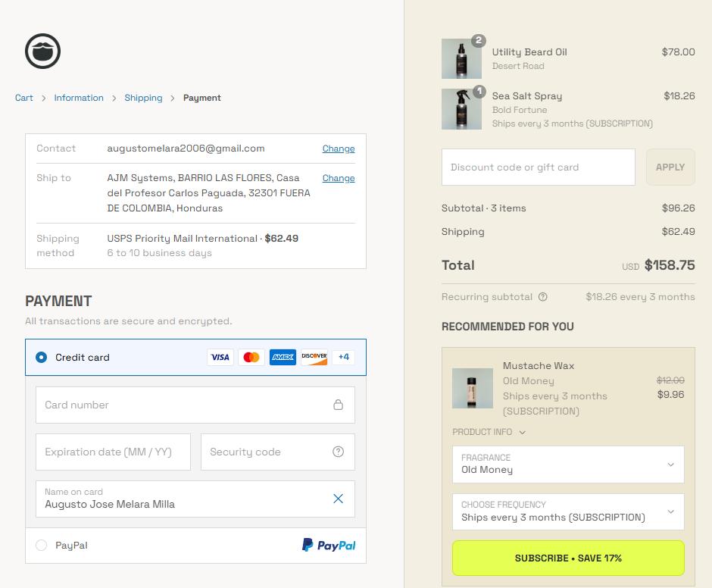
Task: Click the lock icon in Card number
Action: tap(339, 405)
